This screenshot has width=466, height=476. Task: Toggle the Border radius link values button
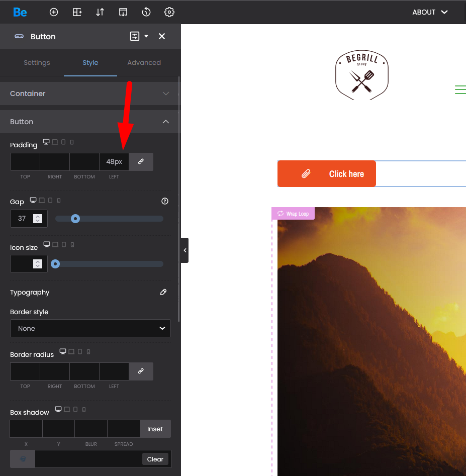tap(141, 371)
